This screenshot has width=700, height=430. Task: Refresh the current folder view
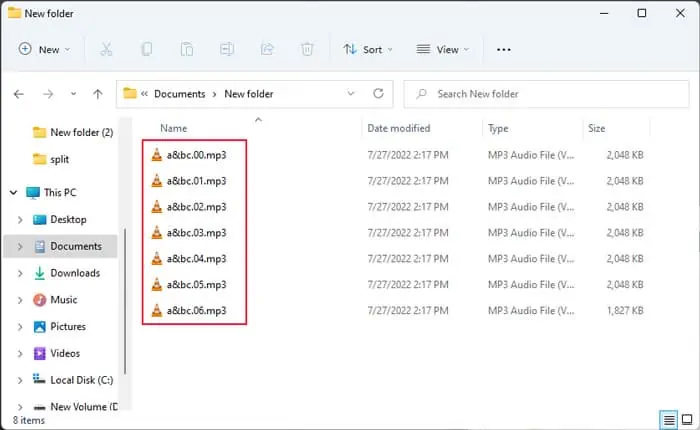[x=378, y=93]
